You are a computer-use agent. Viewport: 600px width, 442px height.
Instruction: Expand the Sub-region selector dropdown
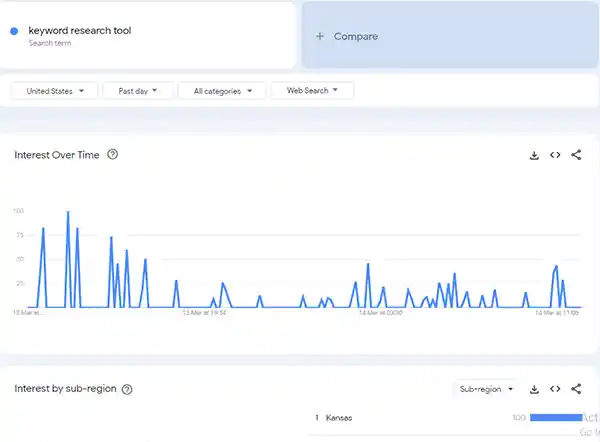[x=486, y=389]
